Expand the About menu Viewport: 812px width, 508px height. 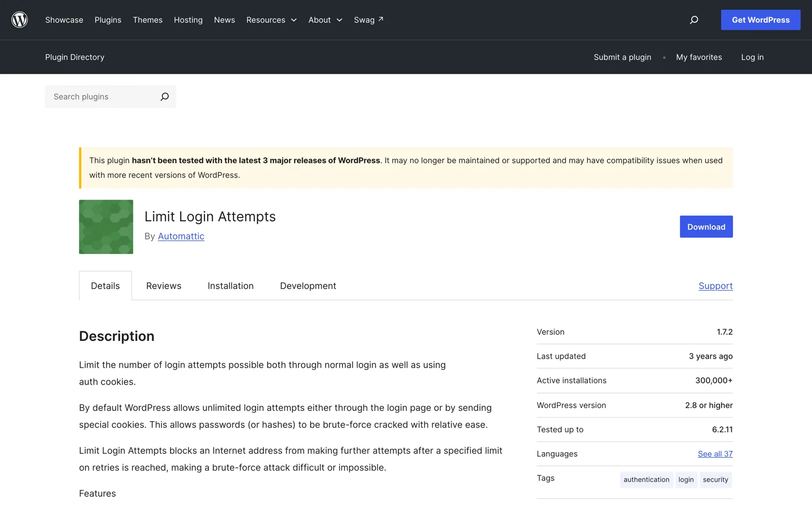click(x=325, y=20)
